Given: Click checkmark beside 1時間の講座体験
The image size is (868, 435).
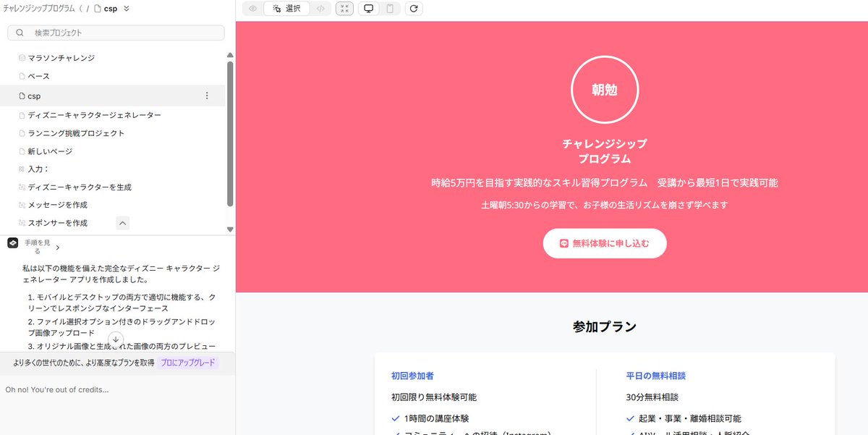Looking at the screenshot, I should tap(396, 418).
